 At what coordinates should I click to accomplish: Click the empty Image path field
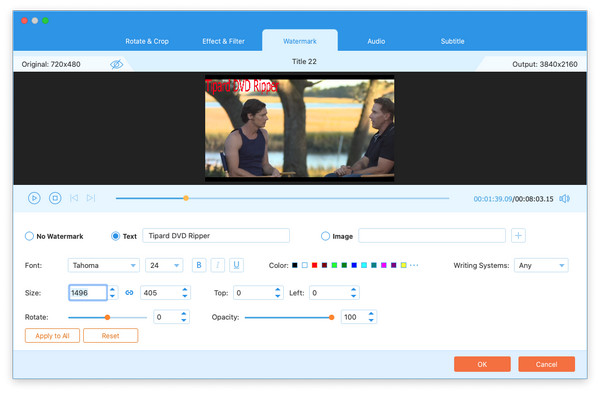(432, 236)
